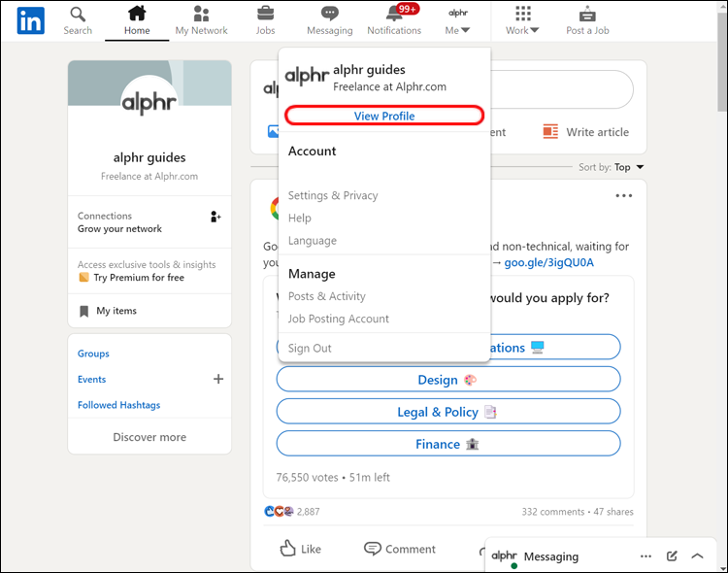The image size is (728, 573).
Task: Open the Search magnifier icon
Action: (x=78, y=14)
